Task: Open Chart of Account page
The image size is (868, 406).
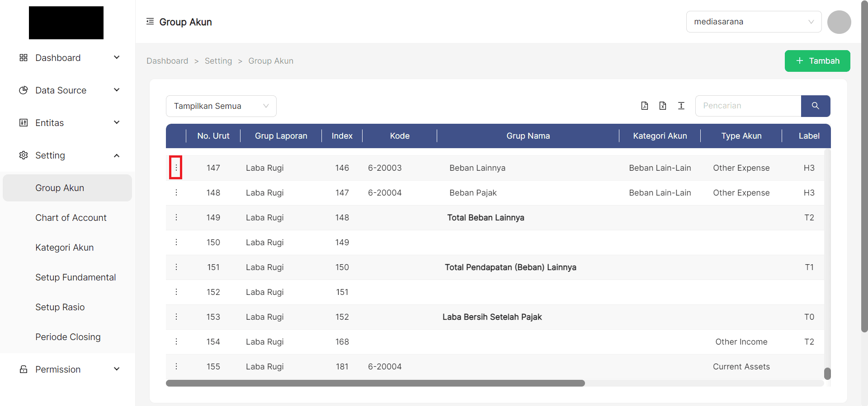Action: pos(71,218)
